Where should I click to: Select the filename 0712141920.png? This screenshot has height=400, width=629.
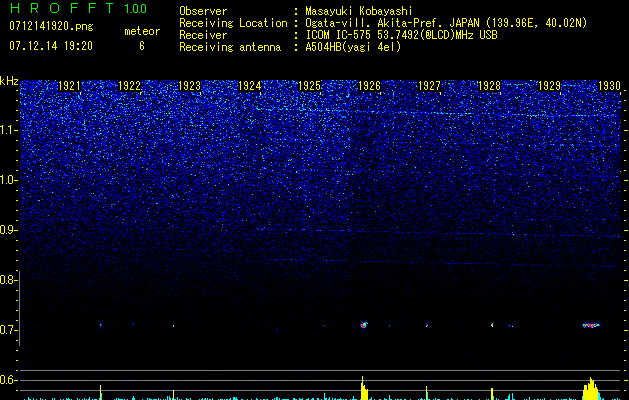coord(51,26)
